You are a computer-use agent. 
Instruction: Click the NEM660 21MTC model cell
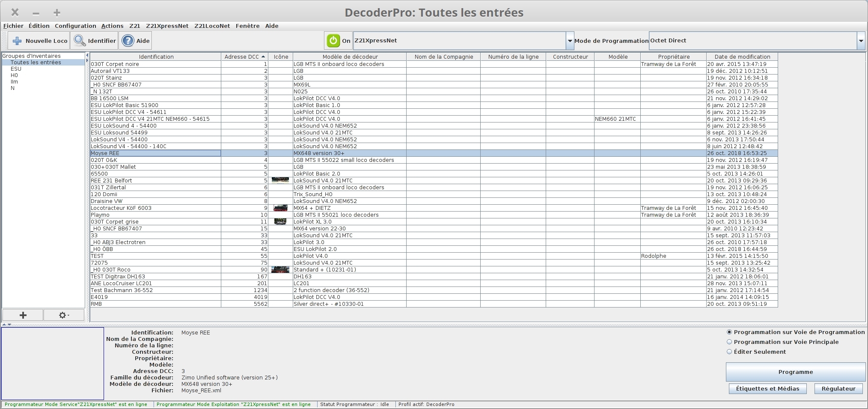pyautogui.click(x=617, y=119)
